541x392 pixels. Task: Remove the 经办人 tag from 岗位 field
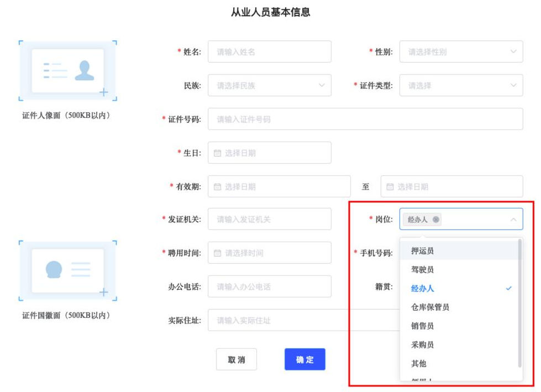[436, 219]
